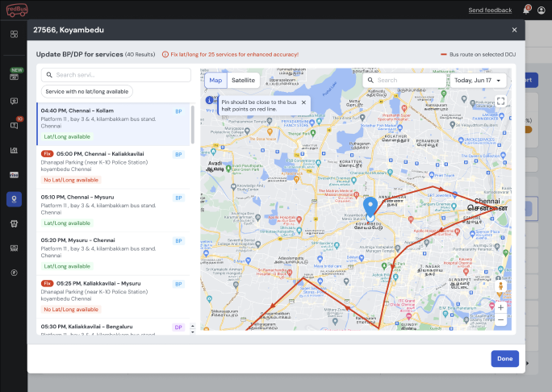Click the Street View pegman
The width and height of the screenshot is (552, 392).
pyautogui.click(x=500, y=286)
